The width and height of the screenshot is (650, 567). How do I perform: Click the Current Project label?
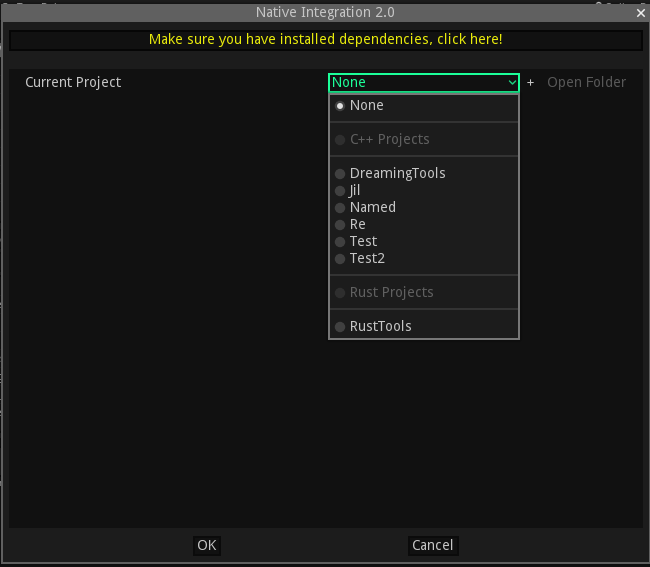click(x=73, y=82)
